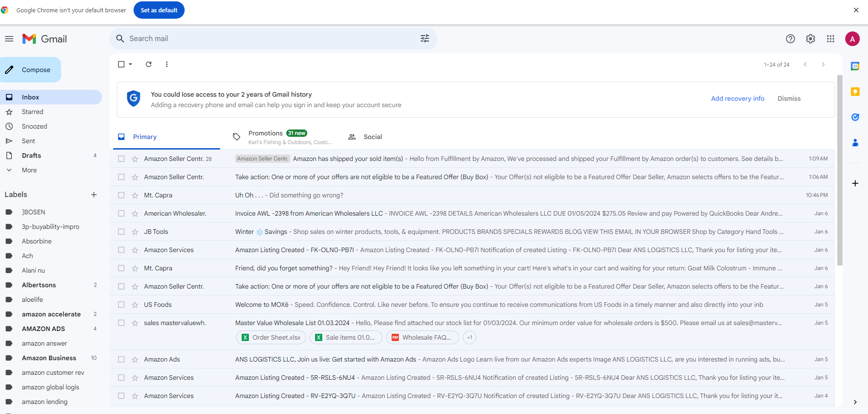868x414 pixels.
Task: Refresh the inbox
Action: coord(149,64)
